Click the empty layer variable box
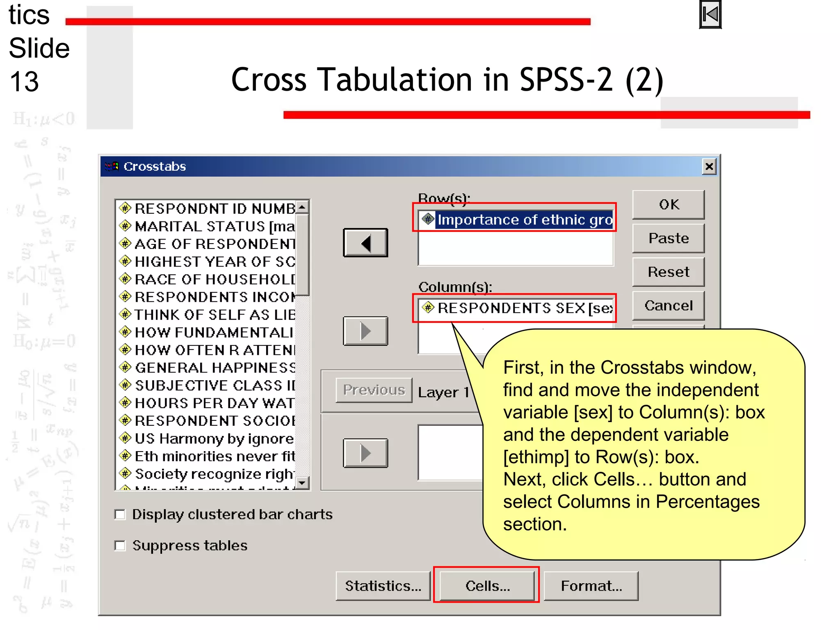The height and width of the screenshot is (630, 840). coord(451,452)
